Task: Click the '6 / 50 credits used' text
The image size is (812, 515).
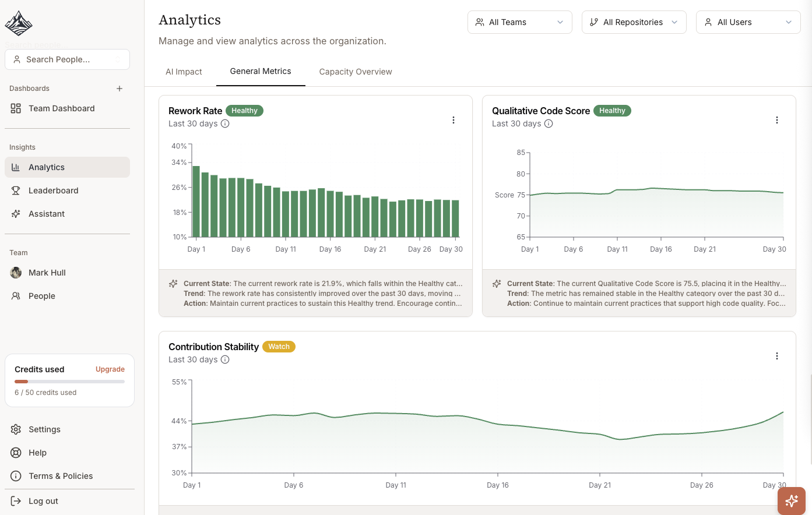Action: (x=45, y=393)
